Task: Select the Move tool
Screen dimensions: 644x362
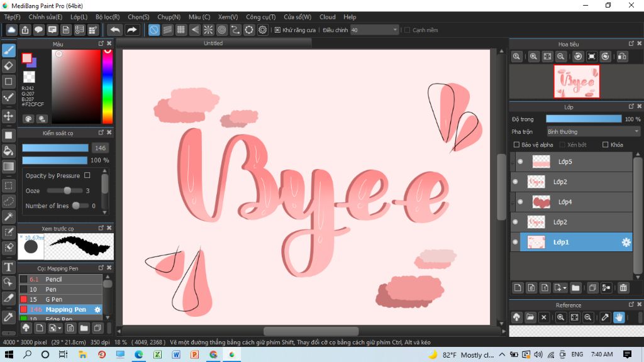Action: [x=9, y=116]
